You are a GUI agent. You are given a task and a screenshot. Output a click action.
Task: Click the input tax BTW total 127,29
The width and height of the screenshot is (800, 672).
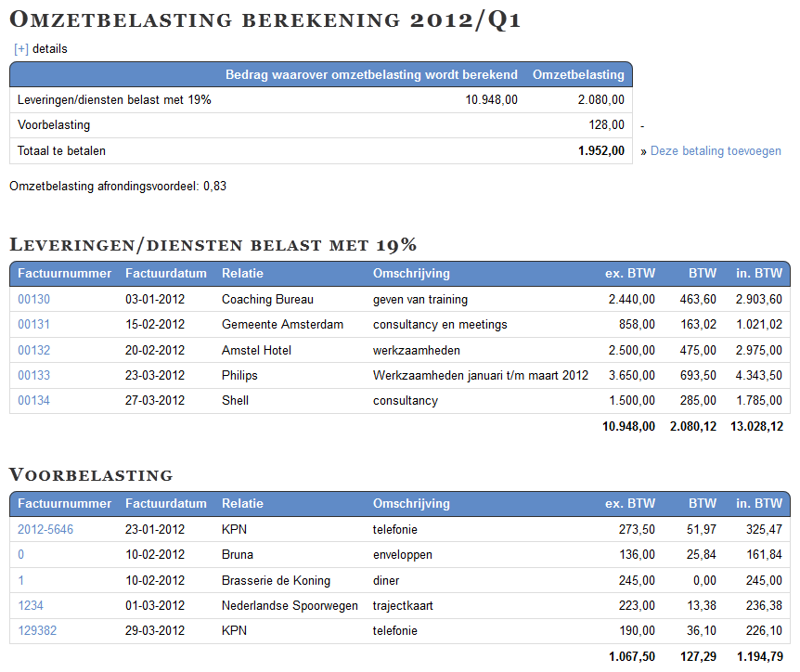click(x=698, y=657)
